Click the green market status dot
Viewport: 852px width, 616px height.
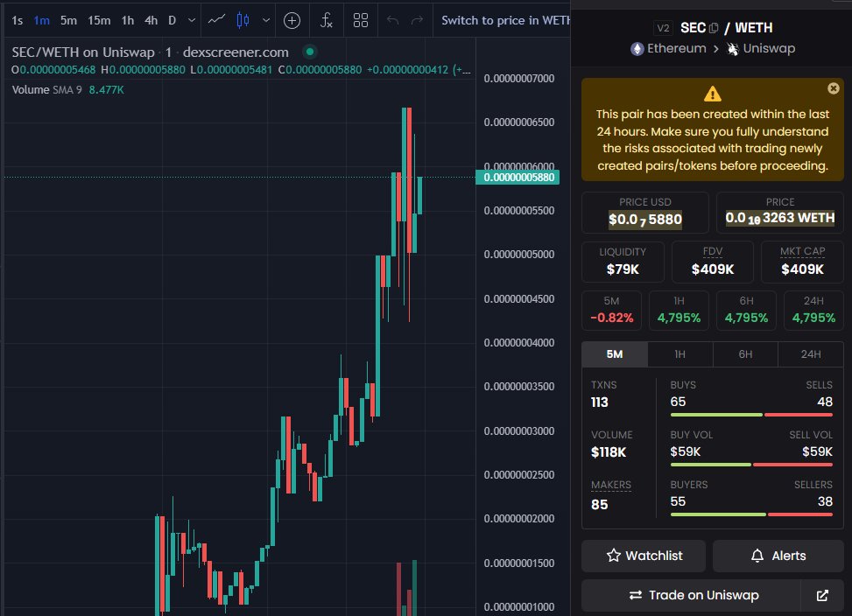click(310, 52)
